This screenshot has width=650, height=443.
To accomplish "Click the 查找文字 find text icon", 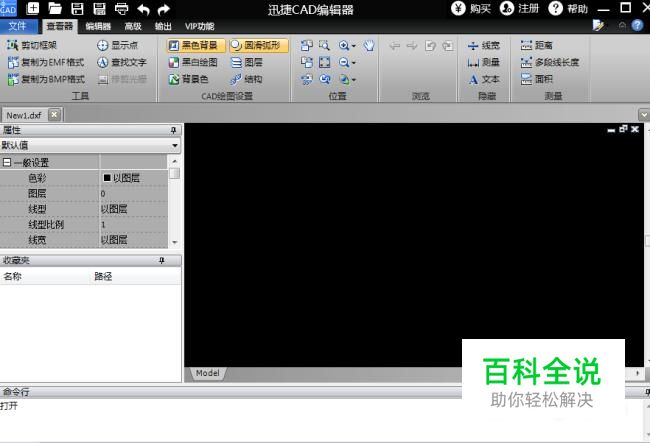I will pyautogui.click(x=102, y=62).
